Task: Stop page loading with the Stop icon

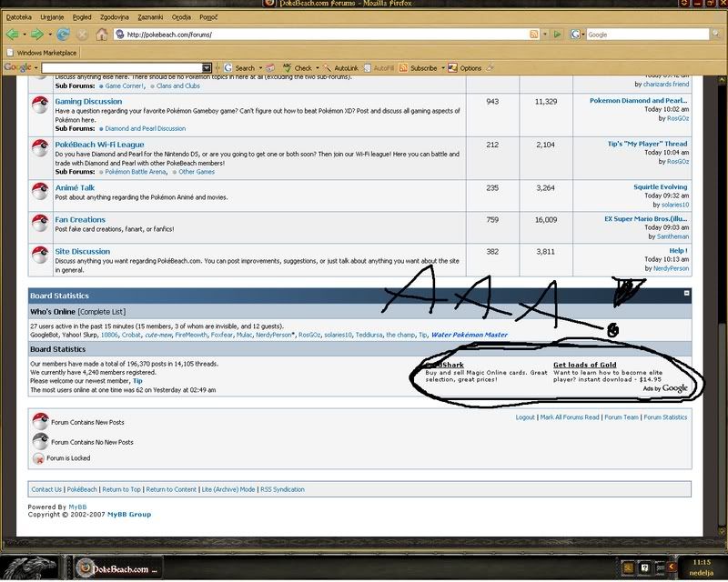Action: coord(82,35)
